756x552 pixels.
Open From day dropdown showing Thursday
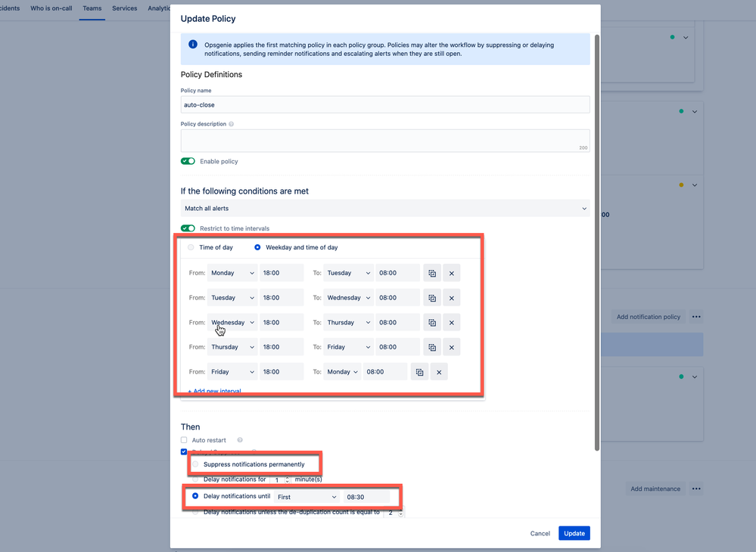pos(232,347)
